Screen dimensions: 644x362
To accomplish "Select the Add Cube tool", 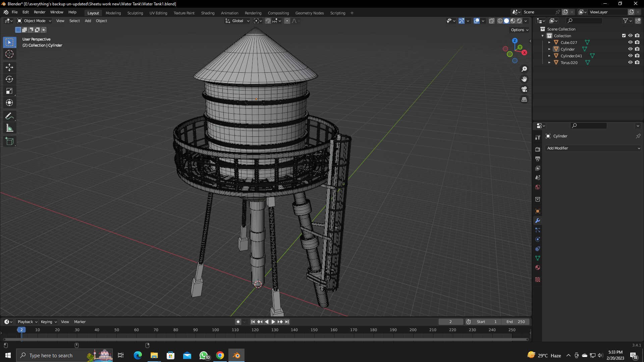I will point(9,141).
